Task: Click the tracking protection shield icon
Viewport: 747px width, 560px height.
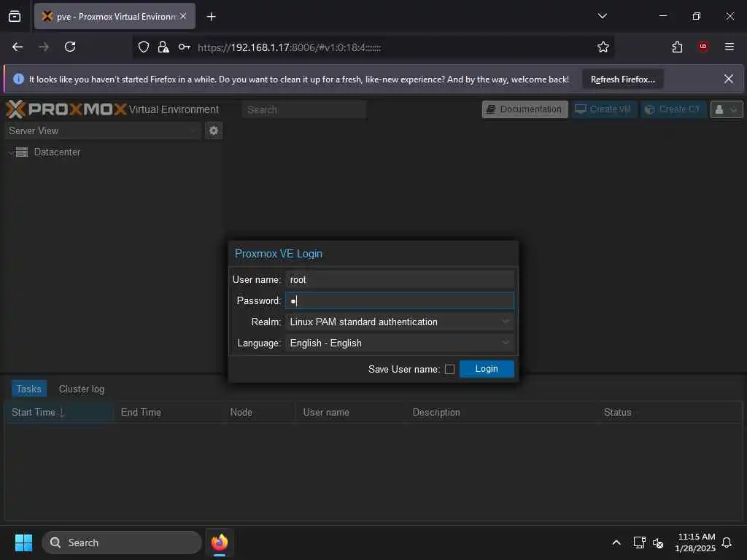Action: point(144,47)
